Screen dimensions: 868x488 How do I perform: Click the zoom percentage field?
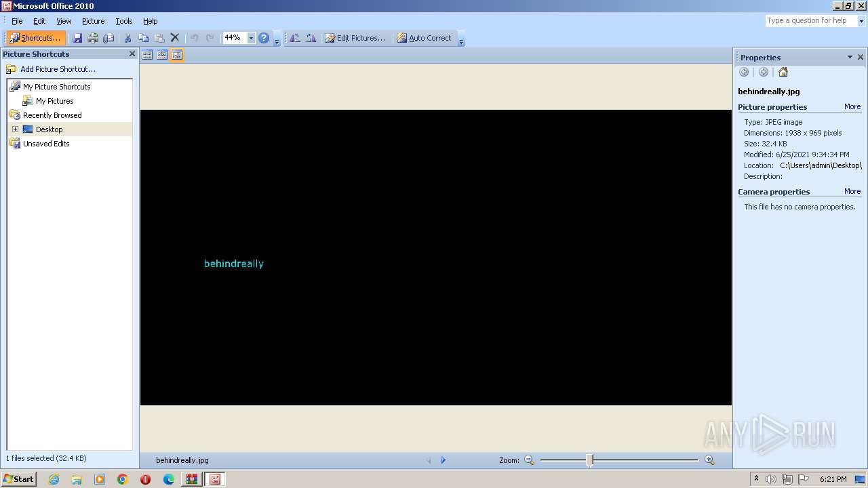click(x=235, y=38)
